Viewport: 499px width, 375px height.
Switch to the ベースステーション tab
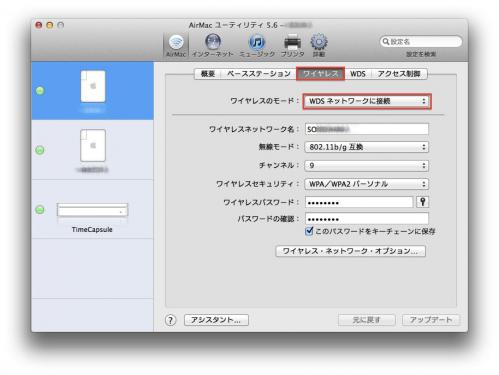pyautogui.click(x=259, y=74)
